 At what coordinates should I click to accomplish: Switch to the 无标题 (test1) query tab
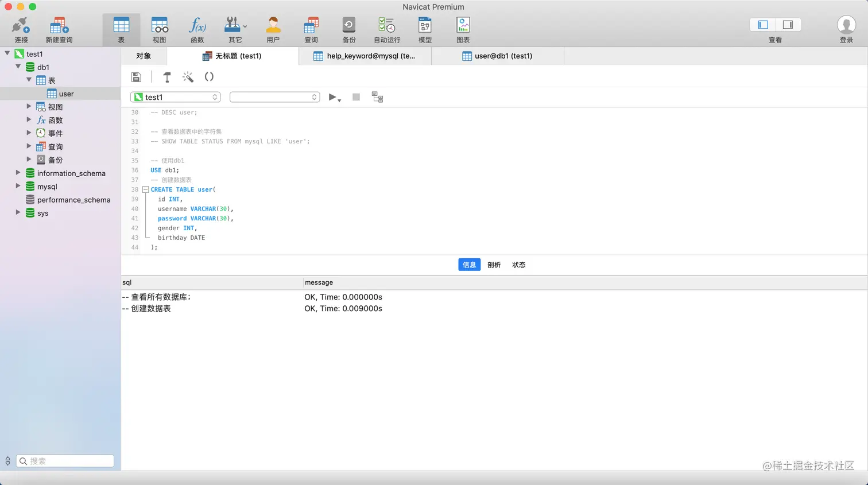tap(232, 56)
